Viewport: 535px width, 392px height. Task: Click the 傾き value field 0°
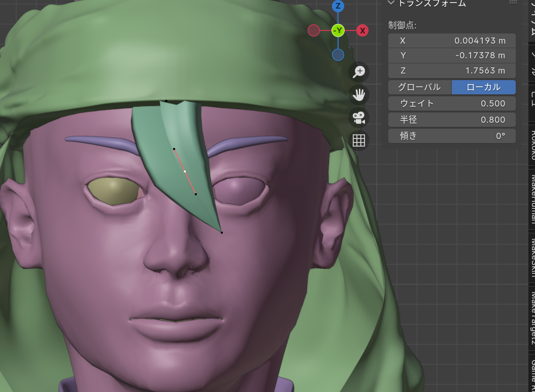(452, 136)
